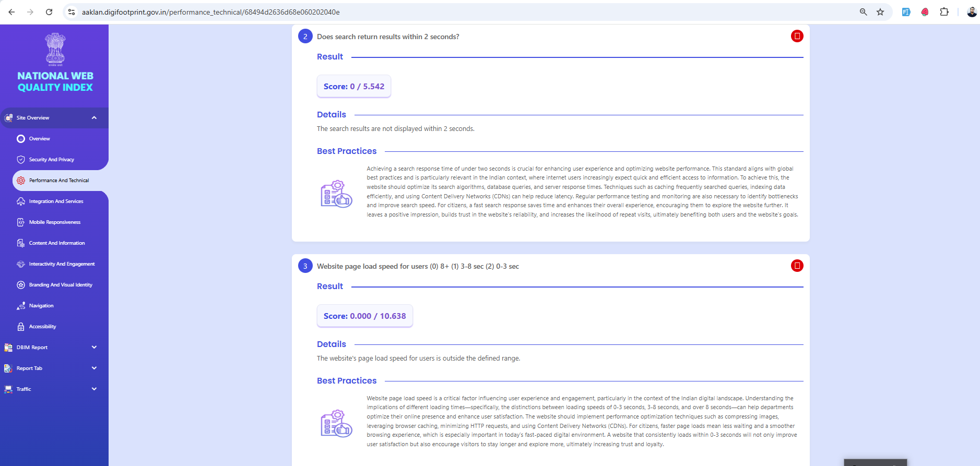Screen dimensions: 980x466
Task: Click the National Web Quality Index emblem logo
Action: point(55,50)
